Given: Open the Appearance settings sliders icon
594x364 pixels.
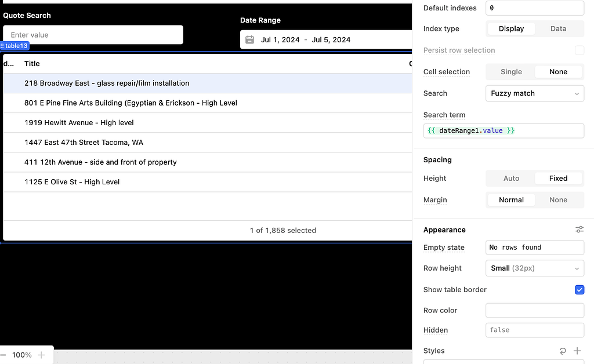Looking at the screenshot, I should [579, 230].
